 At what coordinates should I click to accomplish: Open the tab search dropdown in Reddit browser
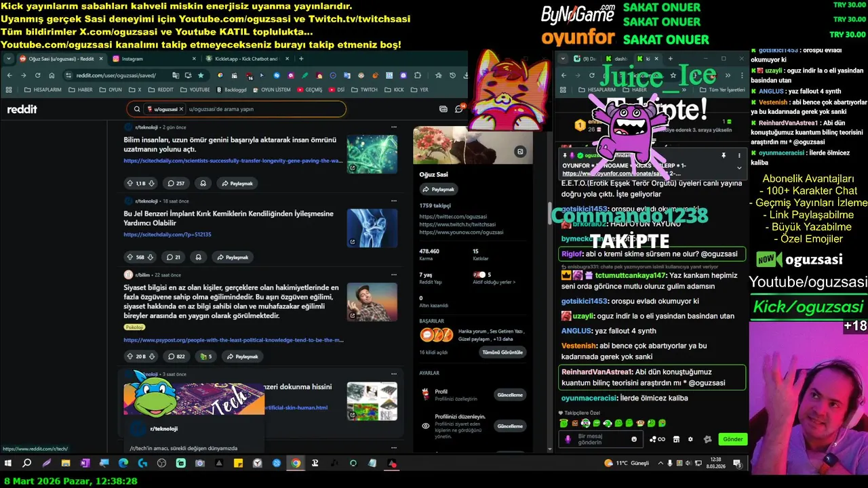coord(9,59)
